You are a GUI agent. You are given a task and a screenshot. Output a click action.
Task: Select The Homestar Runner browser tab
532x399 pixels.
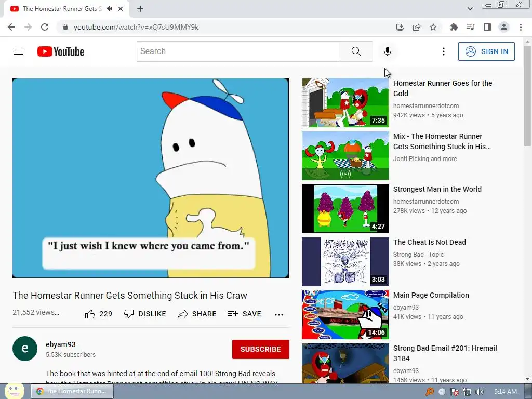pos(66,9)
